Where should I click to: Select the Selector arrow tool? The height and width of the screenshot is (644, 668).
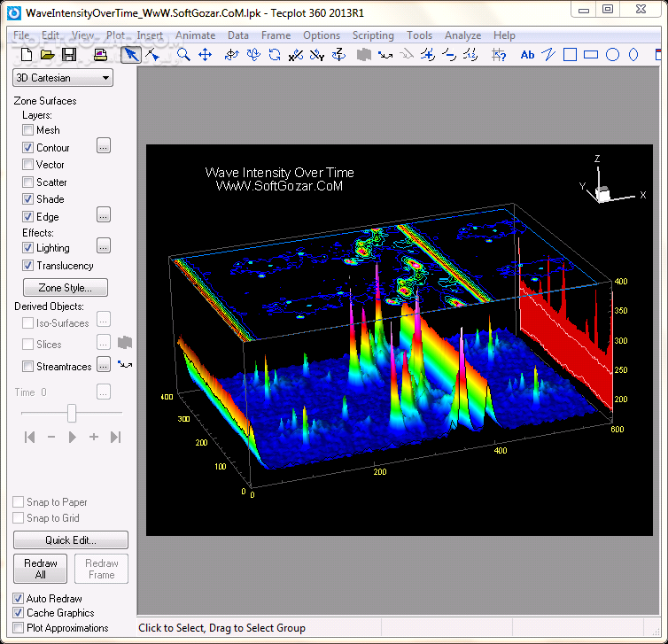(x=131, y=55)
